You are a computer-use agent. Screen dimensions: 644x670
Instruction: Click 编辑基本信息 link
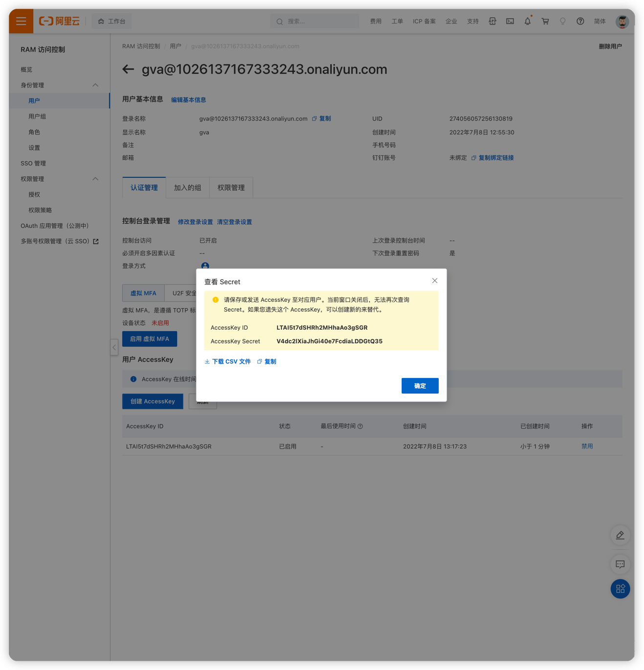tap(189, 100)
